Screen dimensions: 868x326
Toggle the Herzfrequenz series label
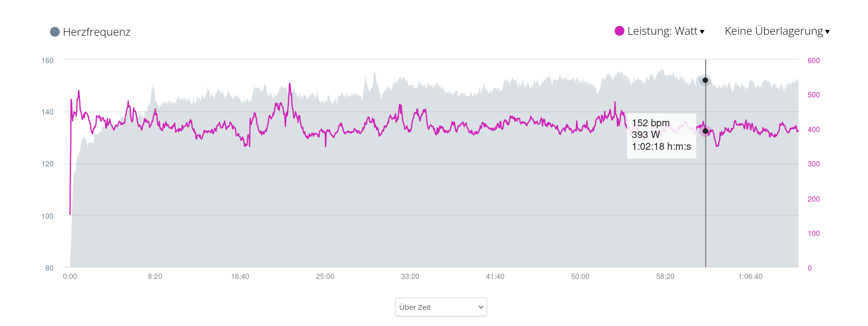(97, 32)
